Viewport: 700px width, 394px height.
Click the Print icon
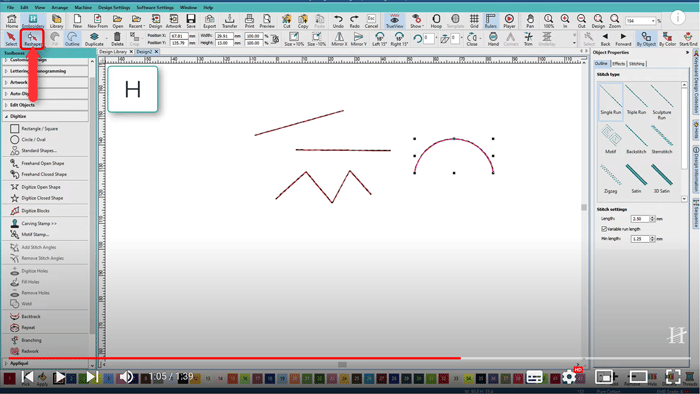249,21
